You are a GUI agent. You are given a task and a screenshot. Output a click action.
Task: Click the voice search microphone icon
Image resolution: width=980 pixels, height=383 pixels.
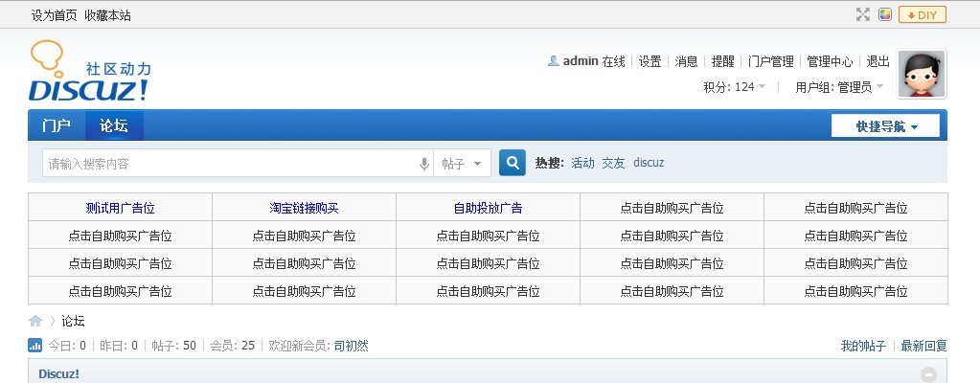pos(424,164)
